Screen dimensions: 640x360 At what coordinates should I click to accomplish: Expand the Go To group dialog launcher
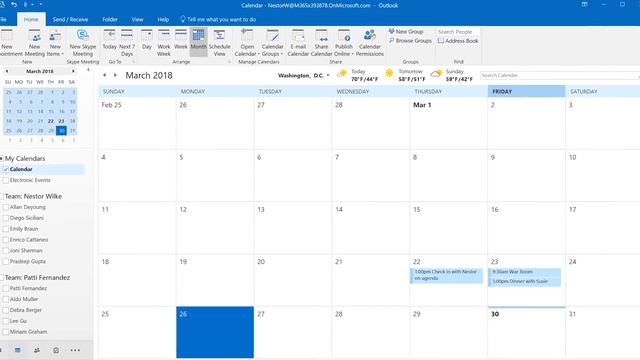pyautogui.click(x=133, y=62)
